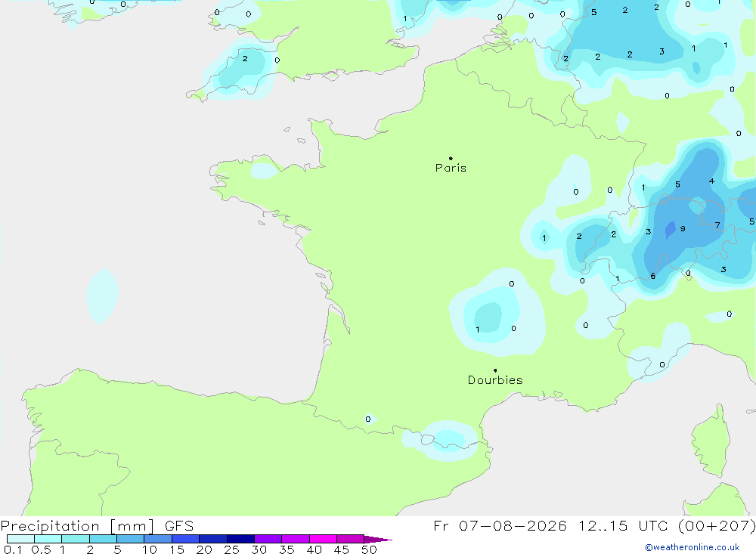This screenshot has width=756, height=554.
Task: Click the 35–40 mm legend color swatch
Action: 296,539
